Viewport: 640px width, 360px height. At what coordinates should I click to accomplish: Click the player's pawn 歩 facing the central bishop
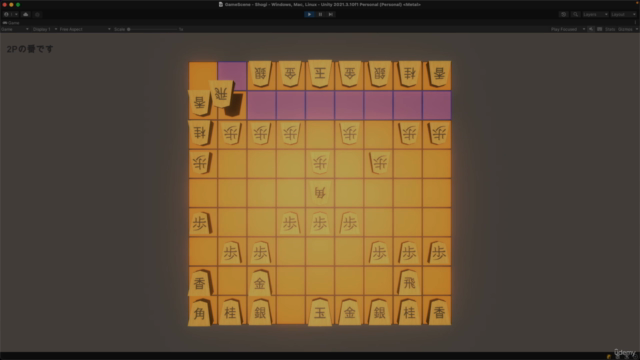[320, 223]
